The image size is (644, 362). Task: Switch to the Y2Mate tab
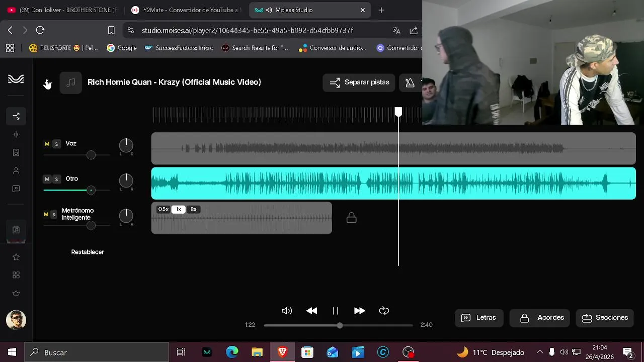pyautogui.click(x=186, y=10)
